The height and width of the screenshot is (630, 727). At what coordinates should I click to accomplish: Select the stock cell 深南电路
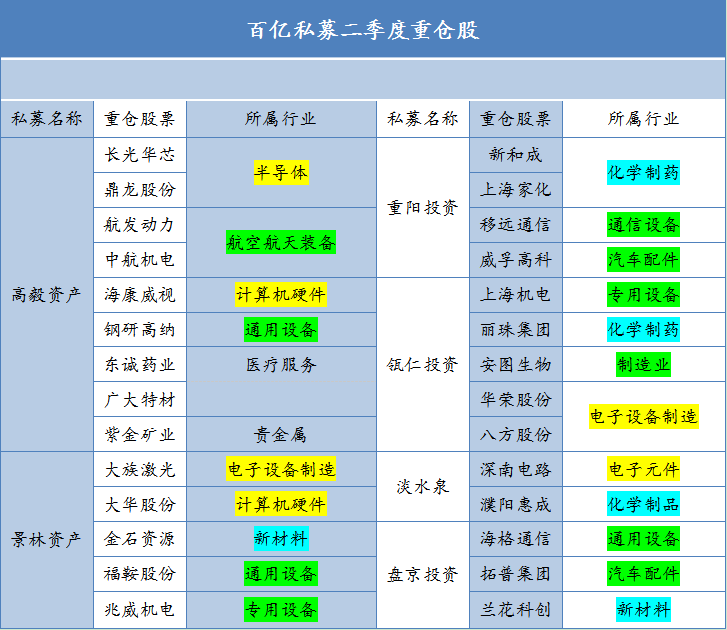pyautogui.click(x=516, y=469)
